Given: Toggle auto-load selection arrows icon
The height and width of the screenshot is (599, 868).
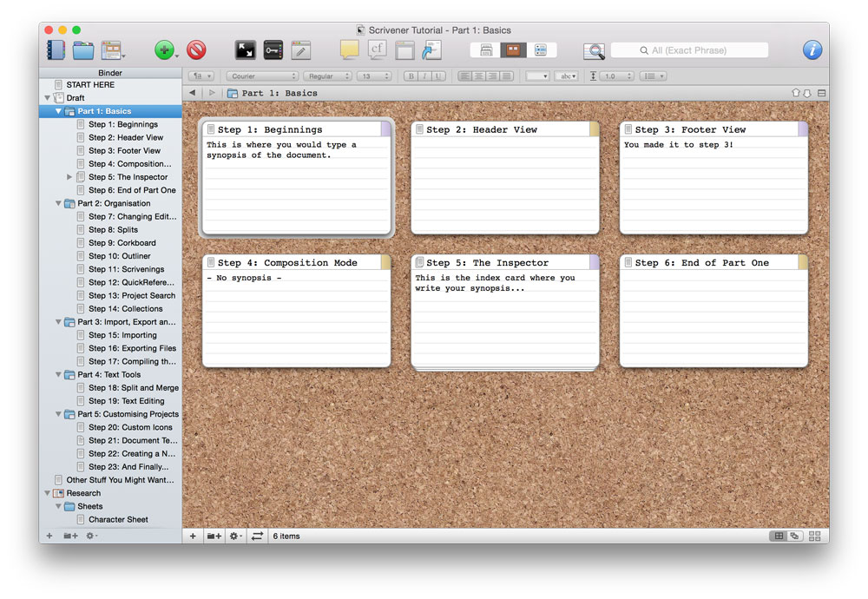Looking at the screenshot, I should [x=258, y=536].
